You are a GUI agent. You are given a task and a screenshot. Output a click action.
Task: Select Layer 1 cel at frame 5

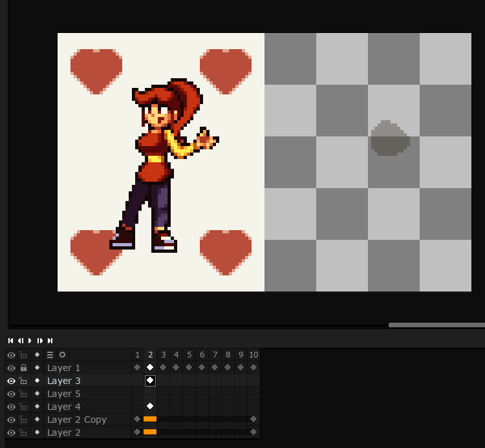189,367
